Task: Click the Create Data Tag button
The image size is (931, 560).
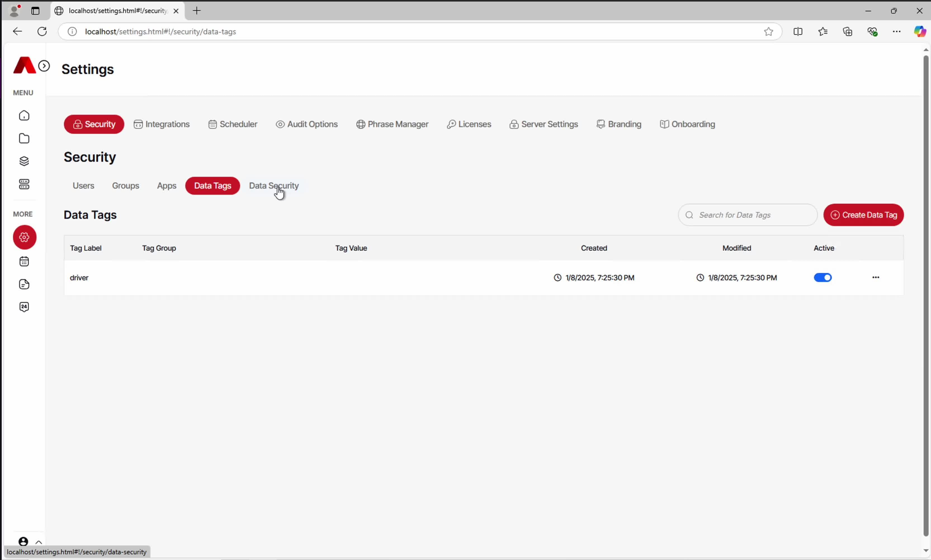Action: click(863, 215)
